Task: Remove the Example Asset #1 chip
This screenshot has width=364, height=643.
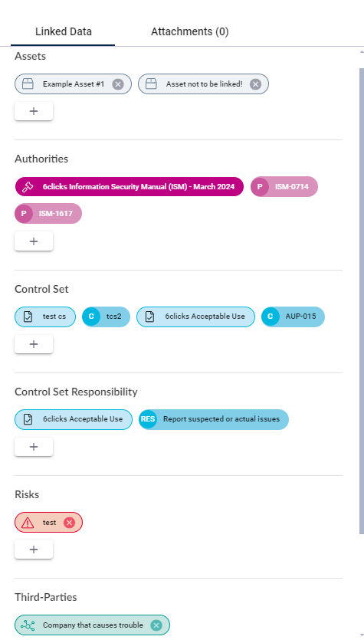Action: pos(118,84)
